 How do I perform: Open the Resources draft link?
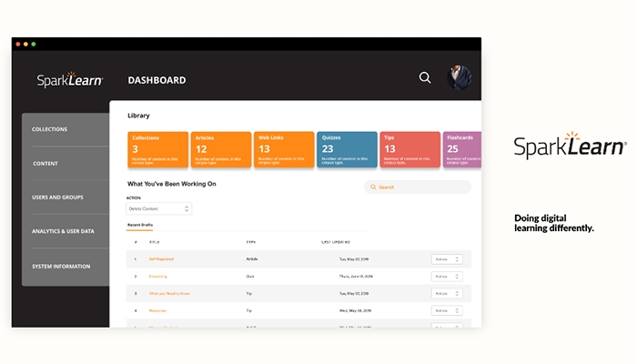[x=157, y=310]
